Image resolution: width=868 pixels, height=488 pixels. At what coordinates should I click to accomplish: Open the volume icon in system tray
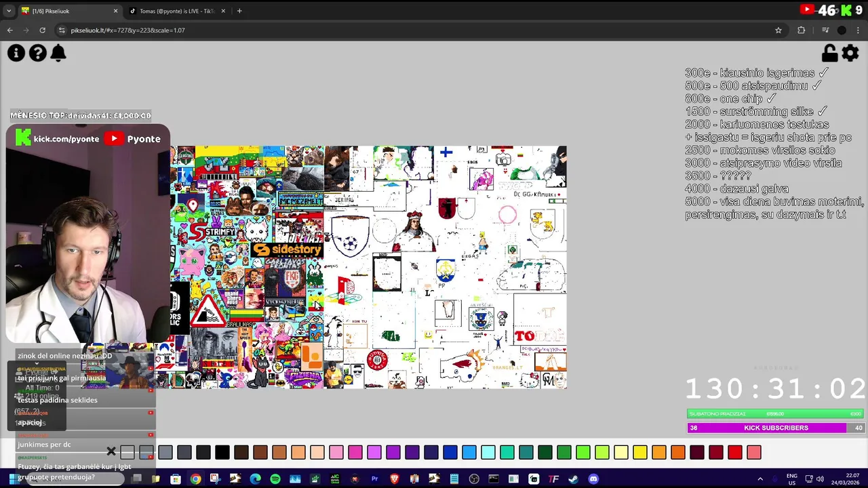tap(821, 479)
